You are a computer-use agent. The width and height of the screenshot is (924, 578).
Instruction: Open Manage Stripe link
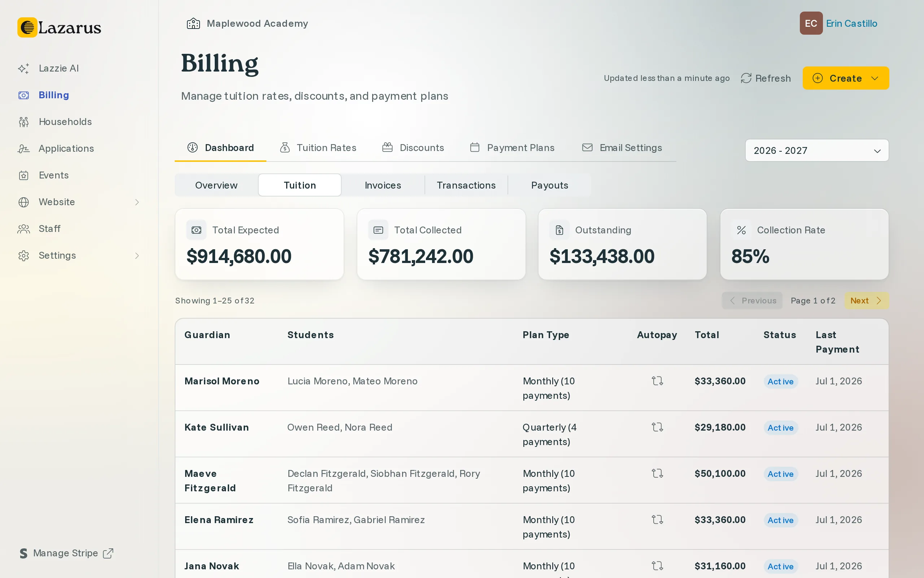tap(66, 553)
